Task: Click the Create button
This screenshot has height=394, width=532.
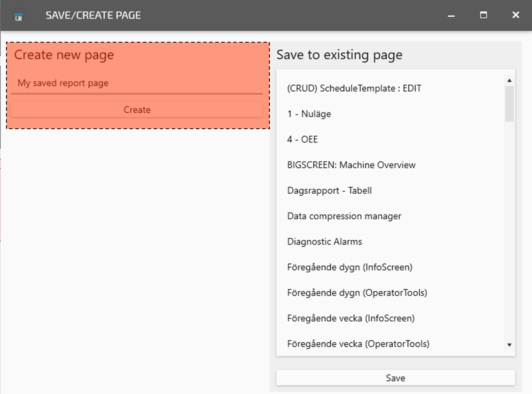Action: [x=137, y=110]
